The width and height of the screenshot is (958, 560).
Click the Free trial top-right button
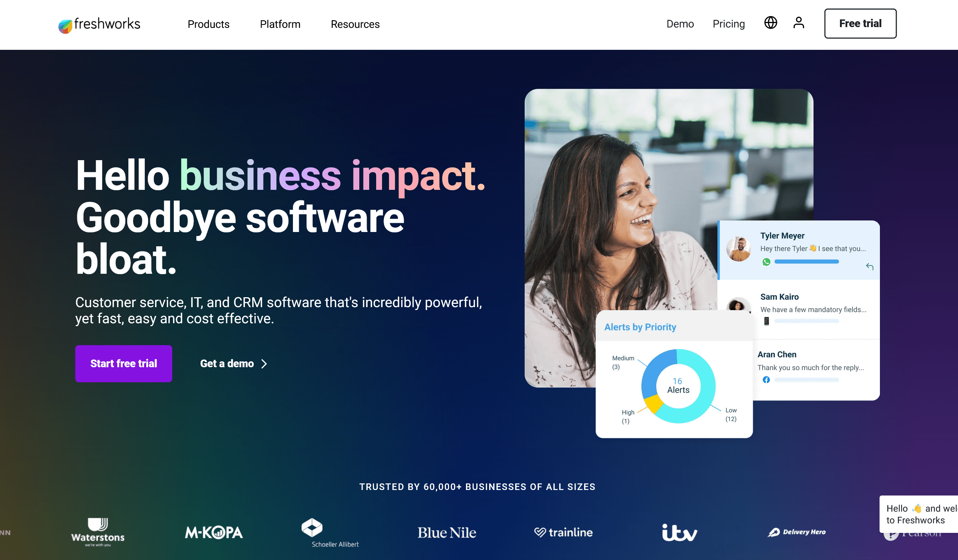[x=860, y=23]
